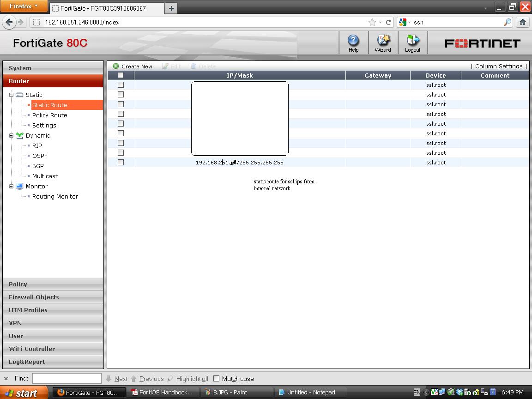Collapse the Dynamic tree node

pyautogui.click(x=11, y=135)
